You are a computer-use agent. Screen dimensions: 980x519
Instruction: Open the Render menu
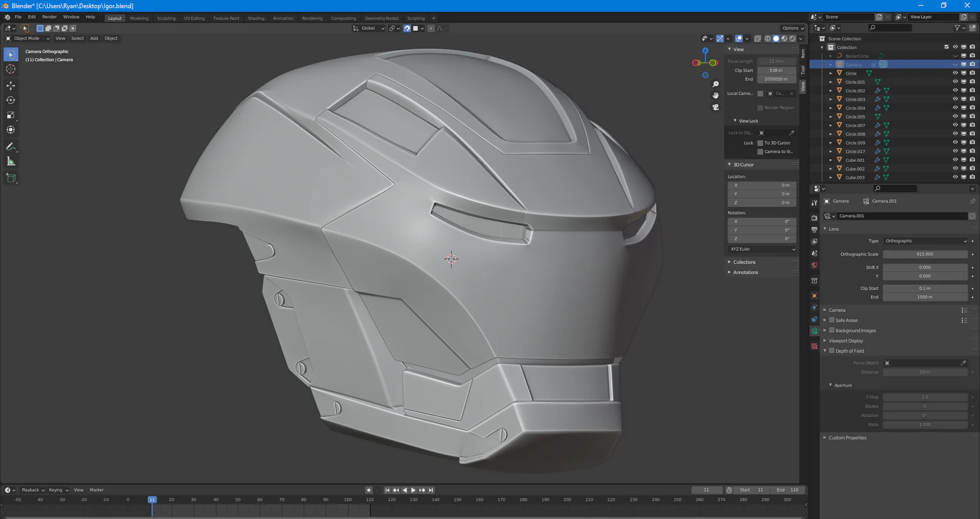[50, 17]
